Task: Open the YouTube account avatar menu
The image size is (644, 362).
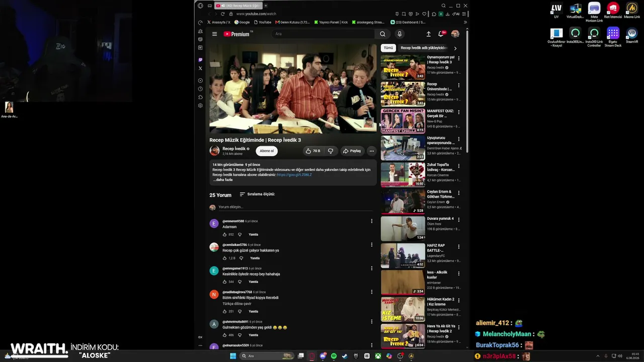Action: pos(455,34)
